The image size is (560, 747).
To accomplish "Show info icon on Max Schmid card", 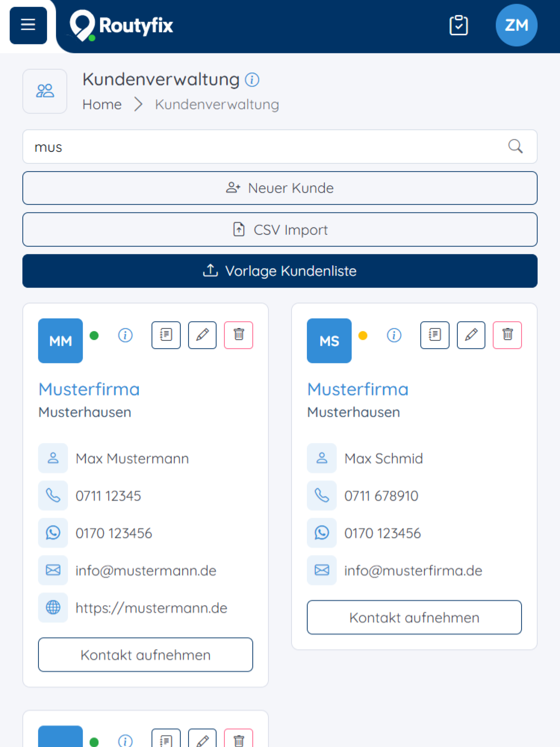I will (394, 335).
